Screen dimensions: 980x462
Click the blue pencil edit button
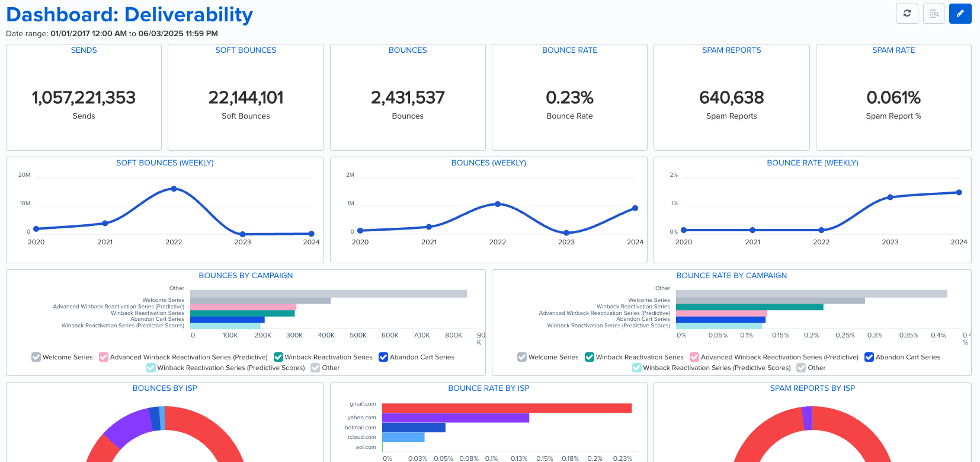[x=960, y=13]
